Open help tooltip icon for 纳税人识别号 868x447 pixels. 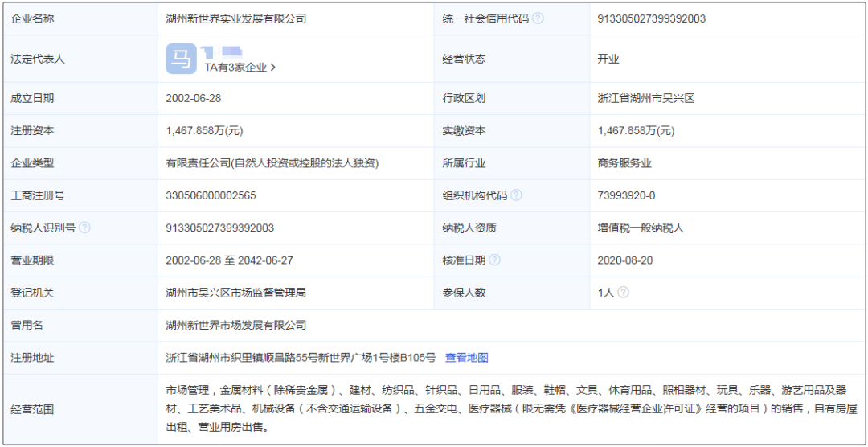[84, 228]
